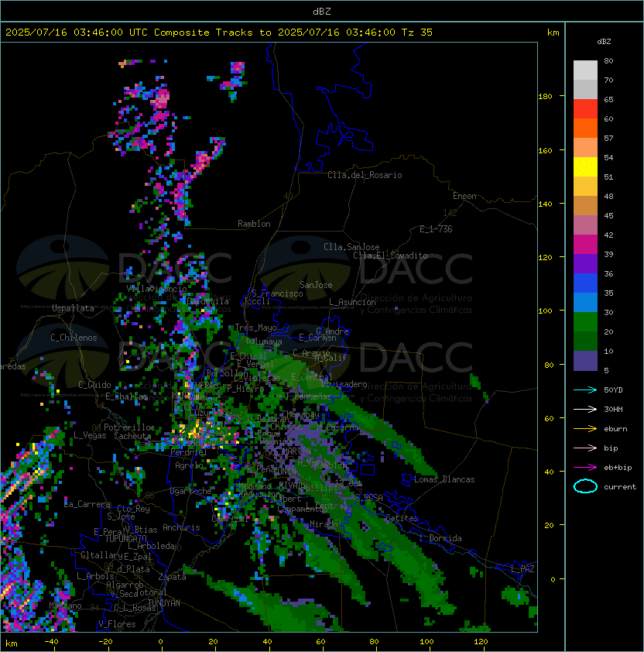Click the 'Cacheuta' map label
The width and height of the screenshot is (644, 652).
tap(132, 436)
